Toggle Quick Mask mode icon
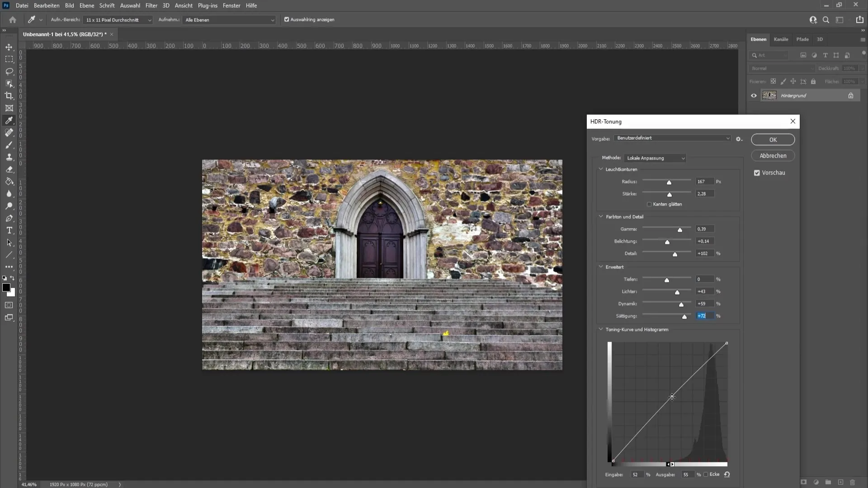Image resolution: width=868 pixels, height=488 pixels. pyautogui.click(x=9, y=305)
